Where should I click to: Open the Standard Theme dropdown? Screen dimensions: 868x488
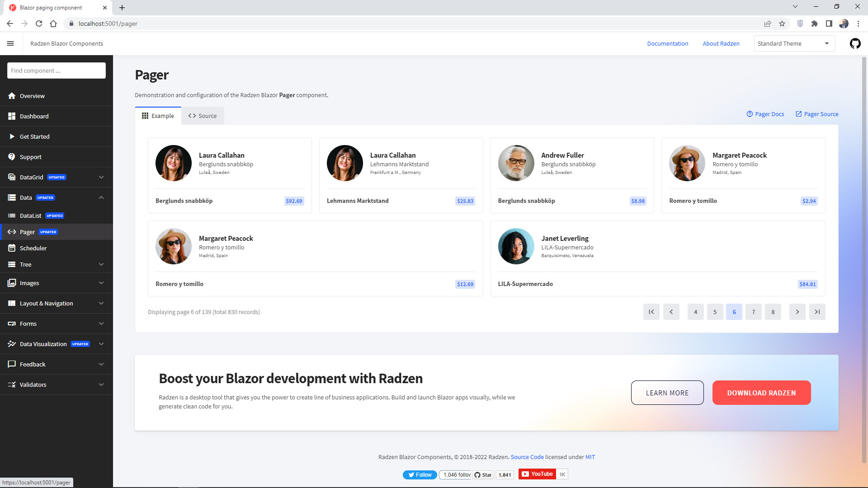pos(794,43)
